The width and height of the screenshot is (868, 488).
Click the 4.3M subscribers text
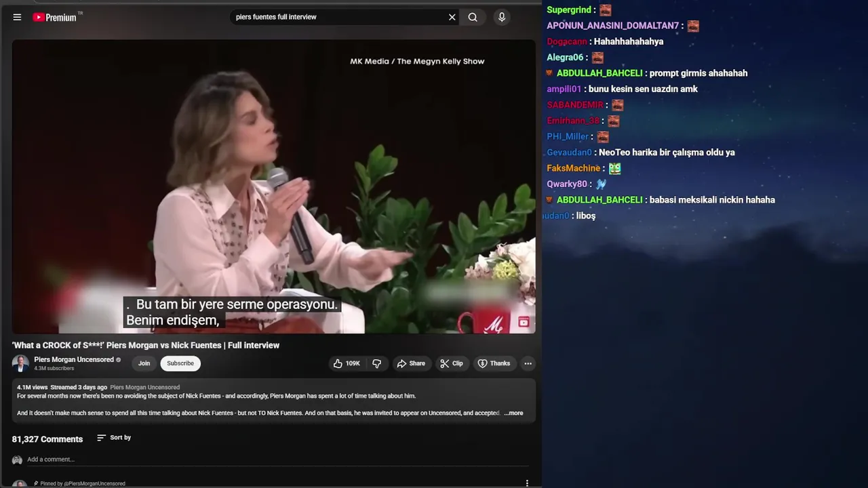coord(54,369)
